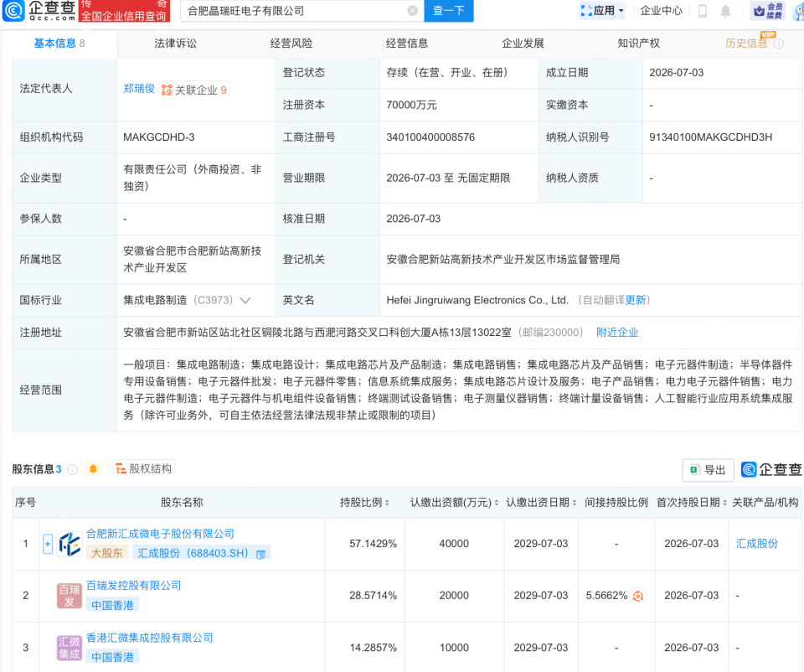Image resolution: width=804 pixels, height=672 pixels.
Task: Switch to the 基本信息 tab
Action: (59, 44)
